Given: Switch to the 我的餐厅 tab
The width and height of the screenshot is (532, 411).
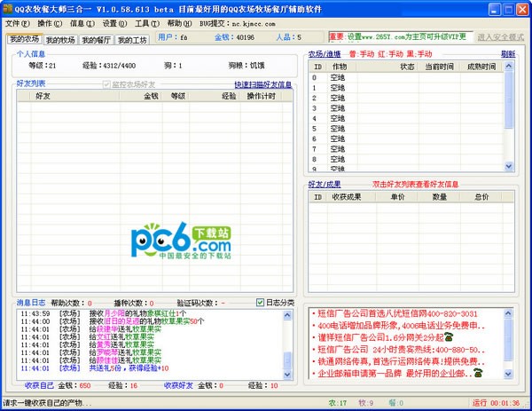Looking at the screenshot, I should coord(96,40).
